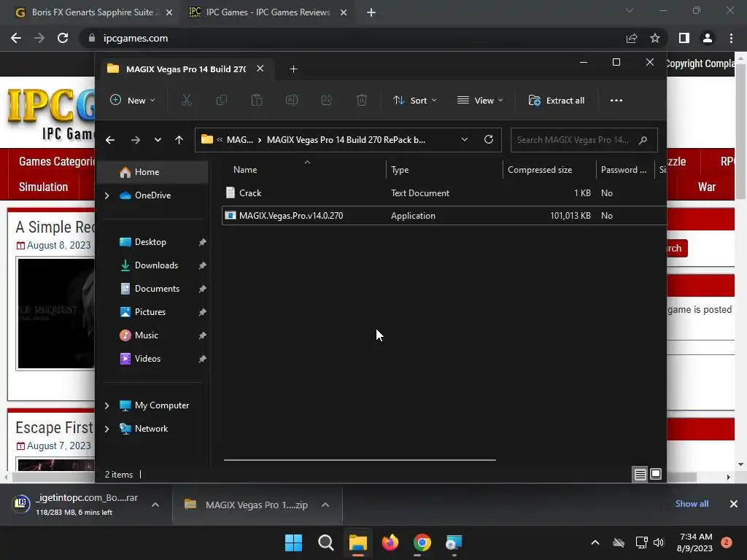This screenshot has height=560, width=747.
Task: Open options for MAGIX Vegas Pro zip download
Action: coord(325,505)
